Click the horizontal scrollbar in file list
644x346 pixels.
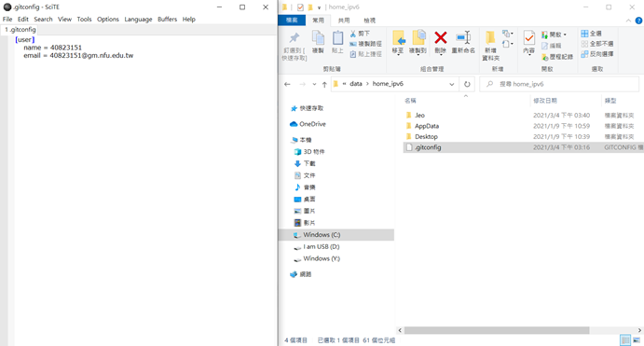(x=497, y=330)
